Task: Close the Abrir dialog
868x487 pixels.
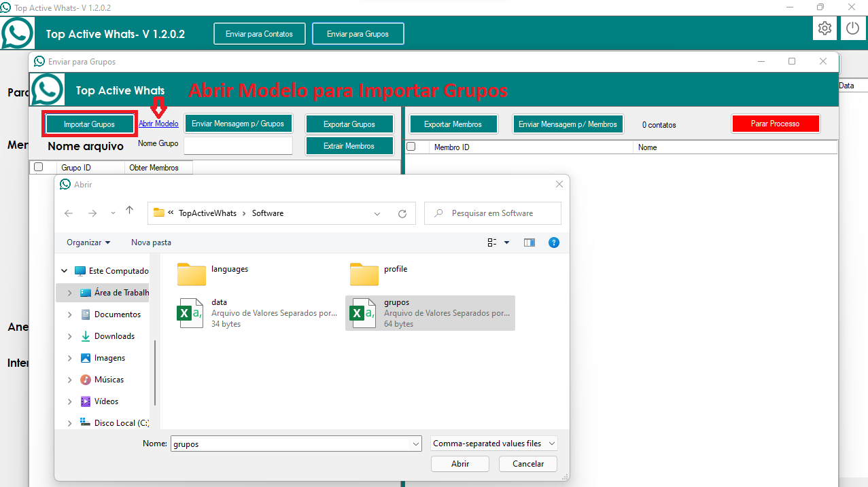Action: pos(559,184)
